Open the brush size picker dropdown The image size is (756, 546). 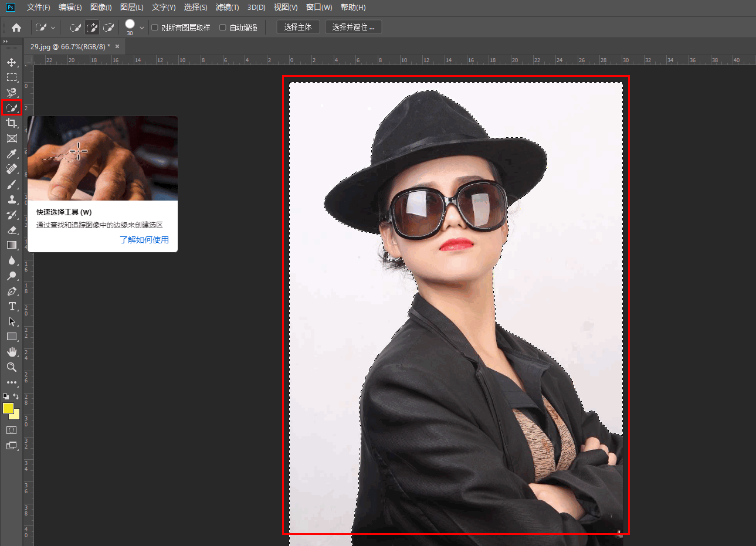click(142, 28)
